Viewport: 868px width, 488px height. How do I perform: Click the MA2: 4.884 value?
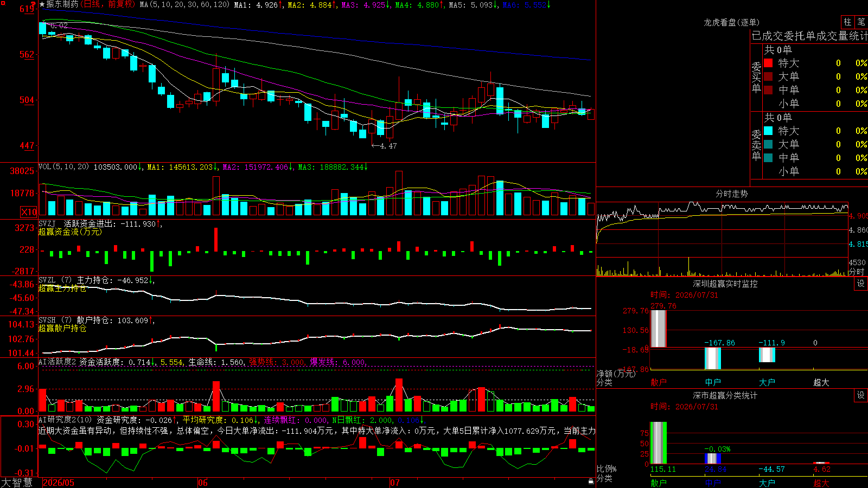tap(312, 5)
